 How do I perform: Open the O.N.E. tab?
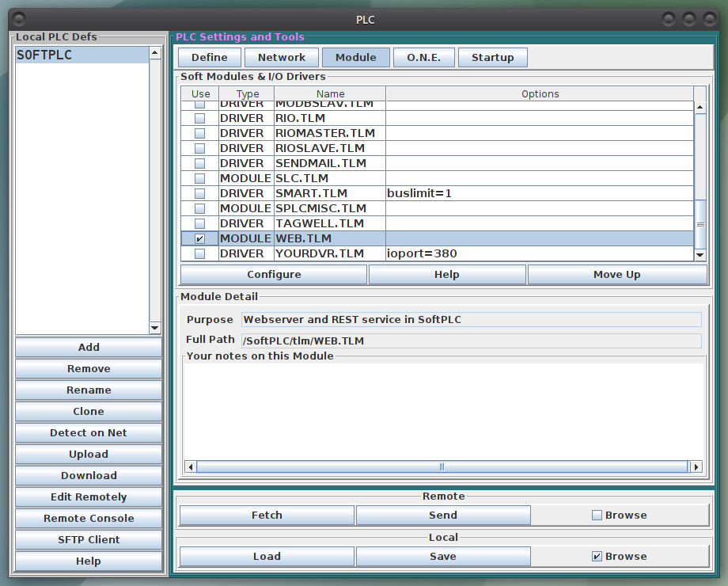[423, 58]
